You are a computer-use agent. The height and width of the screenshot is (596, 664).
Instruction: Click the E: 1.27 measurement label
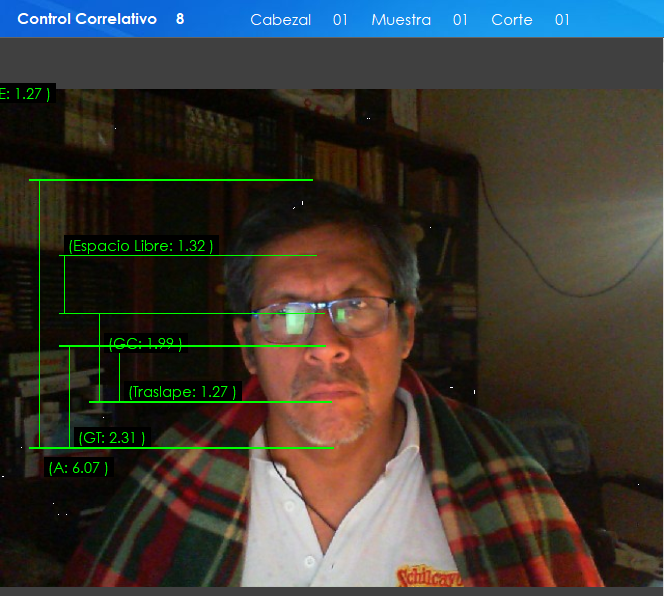click(x=25, y=94)
